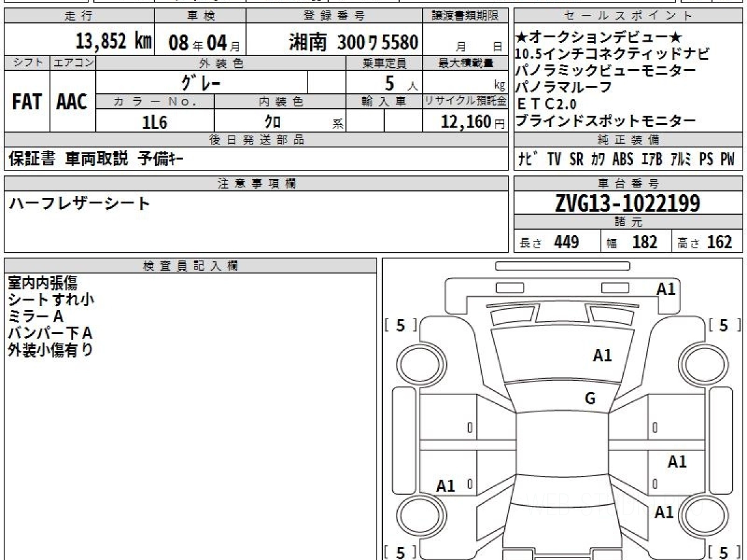Click the 登録番号 header cell

pos(335,16)
